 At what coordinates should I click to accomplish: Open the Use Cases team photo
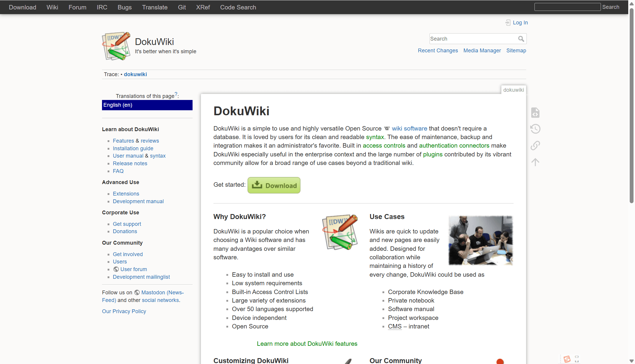click(x=481, y=241)
